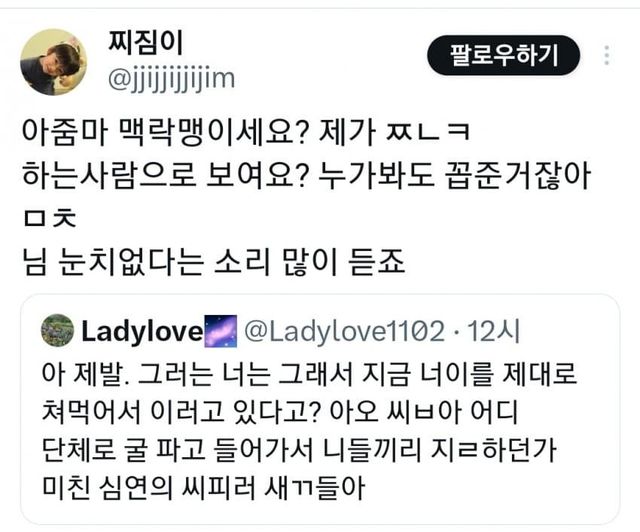Image resolution: width=640 pixels, height=532 pixels.
Task: Open the @jjijjijjijim handle link
Action: [x=171, y=79]
